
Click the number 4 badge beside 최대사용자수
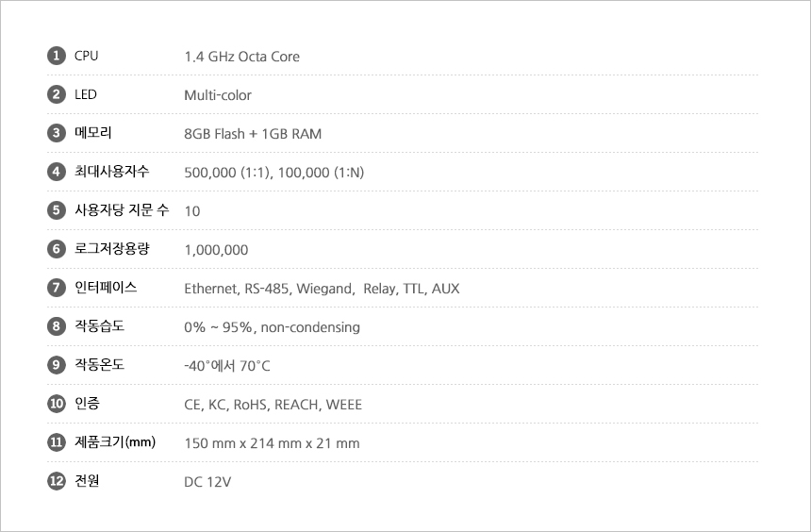click(x=56, y=172)
